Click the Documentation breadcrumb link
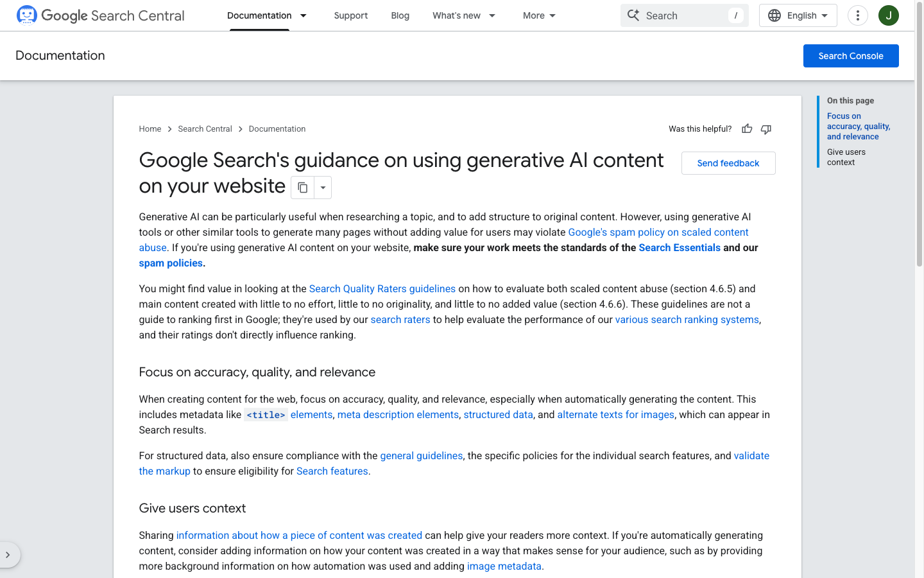 277,129
